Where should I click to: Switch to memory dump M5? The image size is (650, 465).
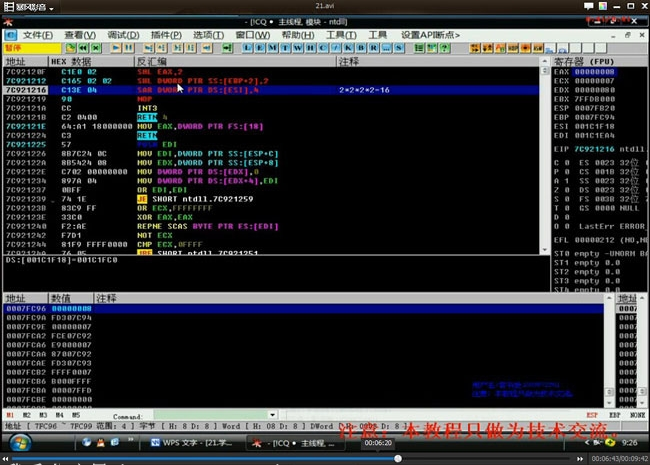[76, 415]
